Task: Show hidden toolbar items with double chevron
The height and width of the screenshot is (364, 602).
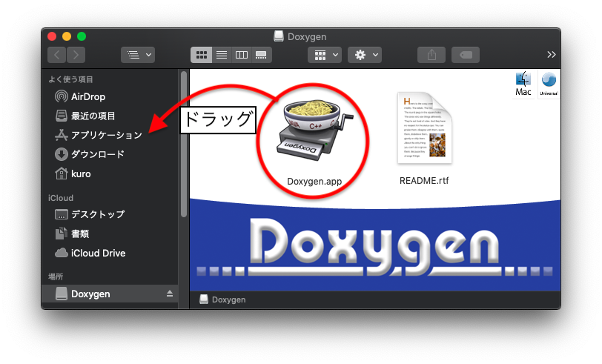Action: pyautogui.click(x=552, y=55)
